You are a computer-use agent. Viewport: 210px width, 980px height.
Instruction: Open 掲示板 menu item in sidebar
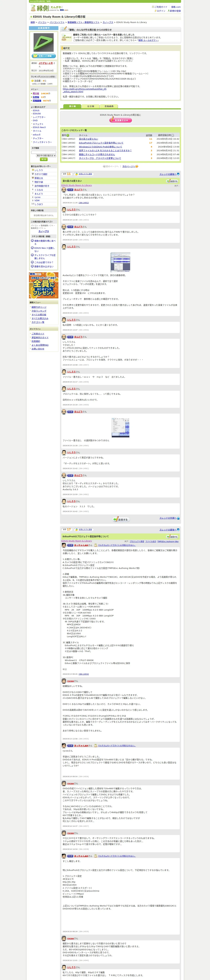36,93
